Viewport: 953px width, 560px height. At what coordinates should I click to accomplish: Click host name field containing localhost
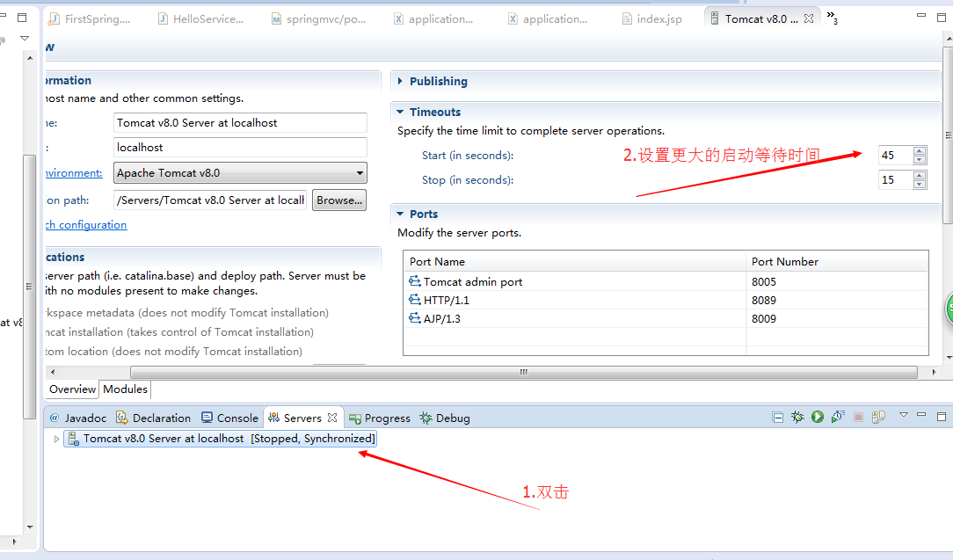coord(240,148)
